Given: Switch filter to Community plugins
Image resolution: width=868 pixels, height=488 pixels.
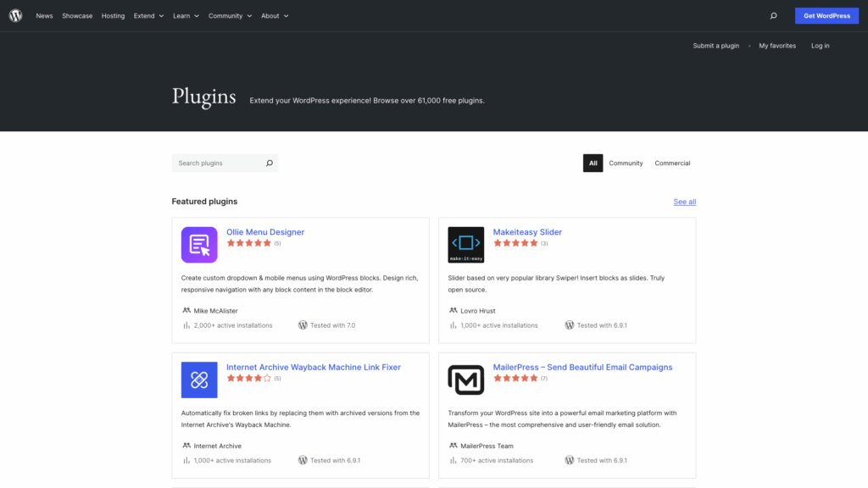Looking at the screenshot, I should [626, 164].
